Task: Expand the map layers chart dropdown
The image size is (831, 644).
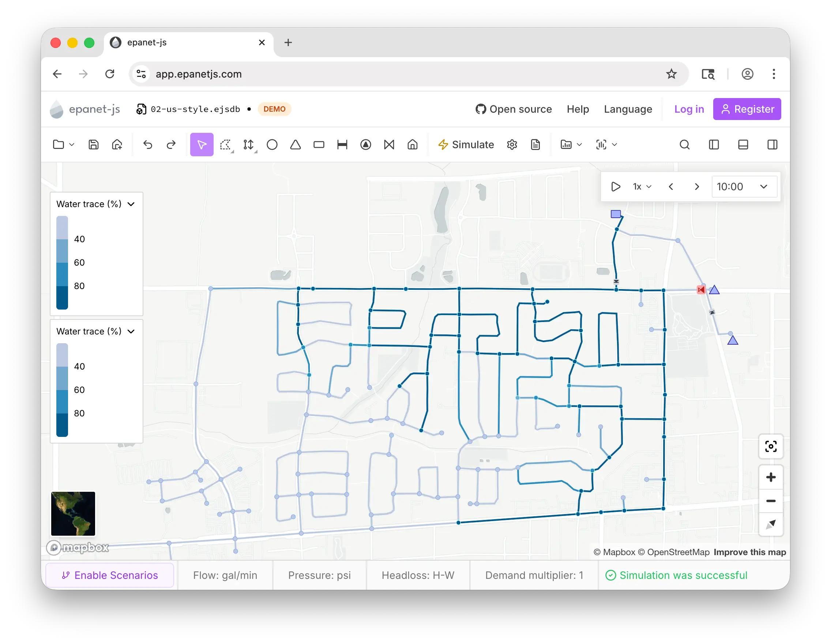Action: pyautogui.click(x=571, y=145)
